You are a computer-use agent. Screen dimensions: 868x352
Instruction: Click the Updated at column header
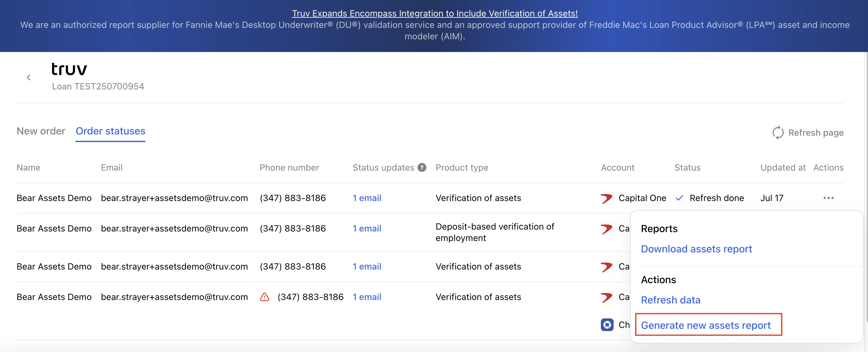783,167
